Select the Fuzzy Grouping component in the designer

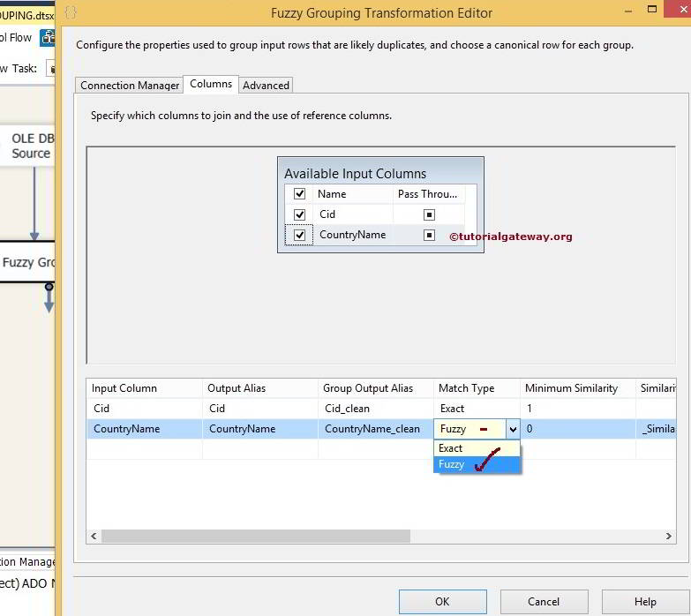click(27, 262)
